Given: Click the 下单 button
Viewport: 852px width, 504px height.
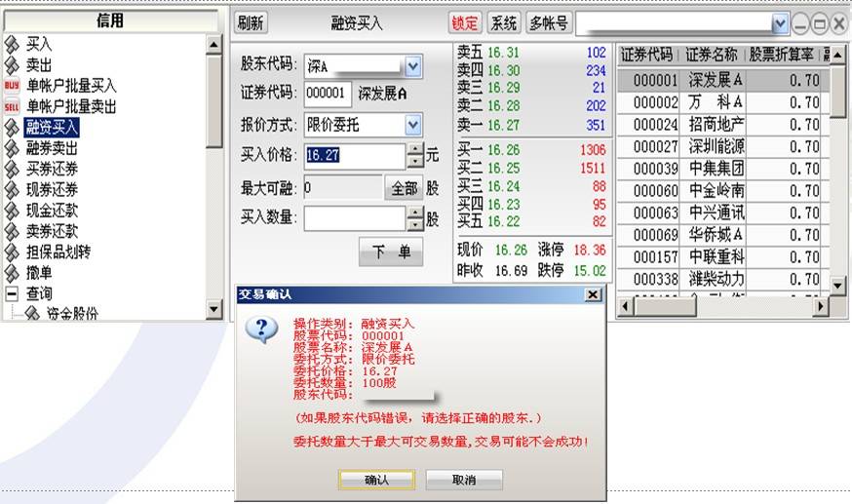Looking at the screenshot, I should click(391, 252).
